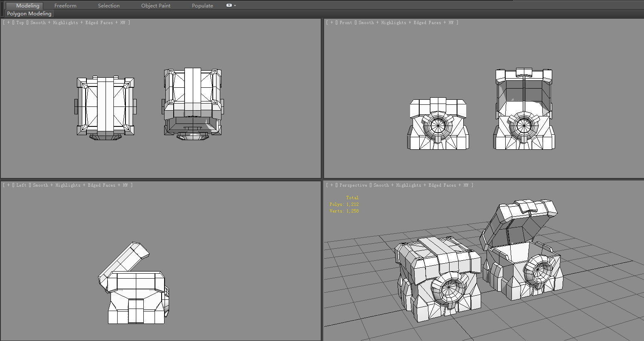This screenshot has height=341, width=644.
Task: Select the closed chest in Perspective viewport
Action: [x=437, y=279]
